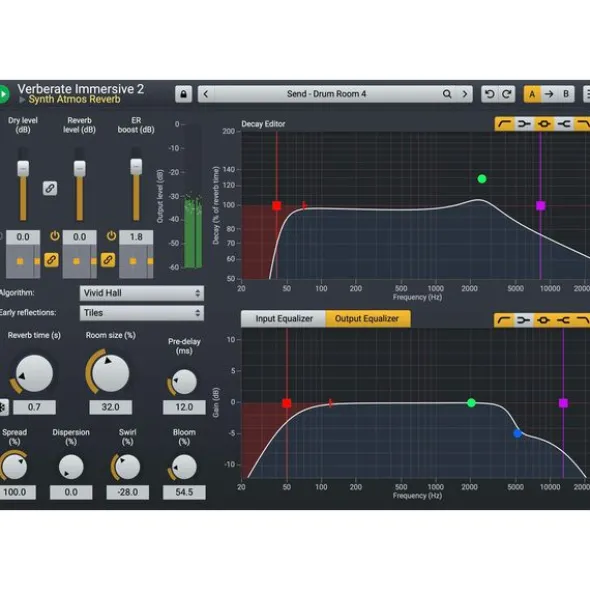The width and height of the screenshot is (590, 591).
Task: Select purple square node in Decay Editor
Action: pyautogui.click(x=541, y=206)
